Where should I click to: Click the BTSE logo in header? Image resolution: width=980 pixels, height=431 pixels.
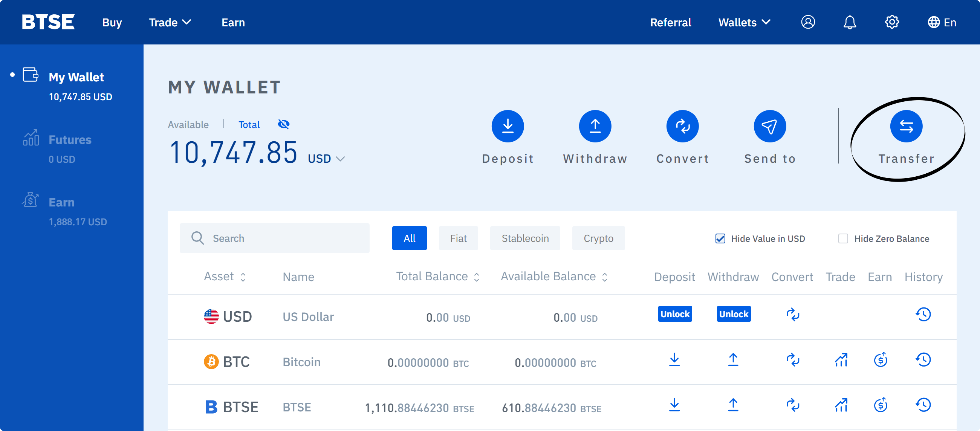(x=48, y=22)
